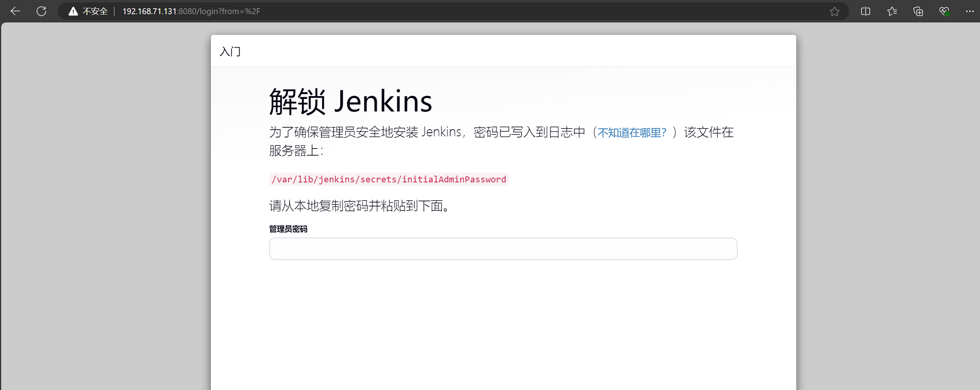Add this page to favorites star

(834, 11)
